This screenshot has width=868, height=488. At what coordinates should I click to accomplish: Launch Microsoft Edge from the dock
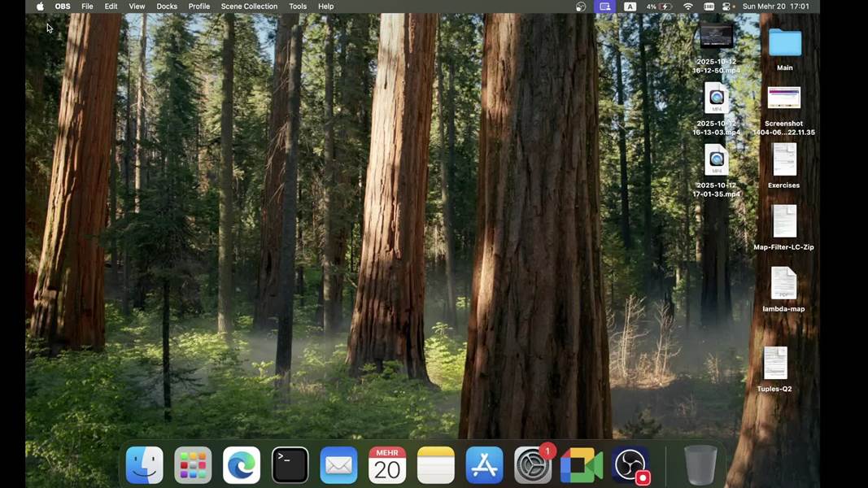(x=242, y=466)
